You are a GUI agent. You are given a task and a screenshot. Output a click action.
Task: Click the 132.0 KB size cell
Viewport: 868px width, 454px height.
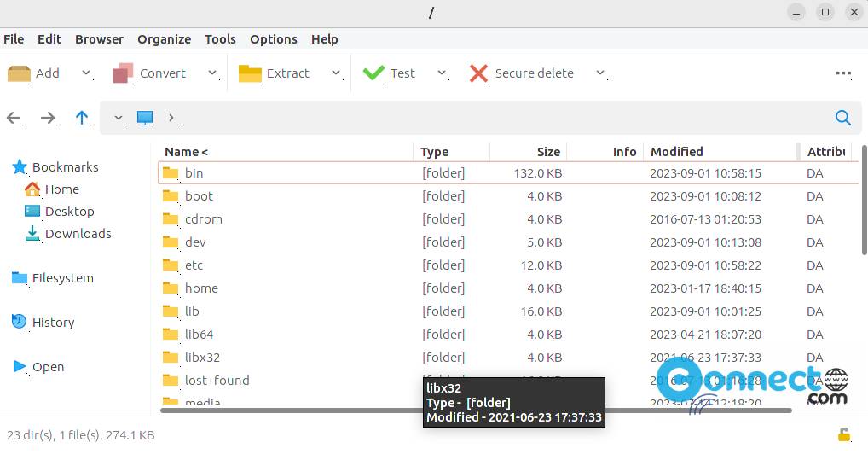[x=537, y=173]
